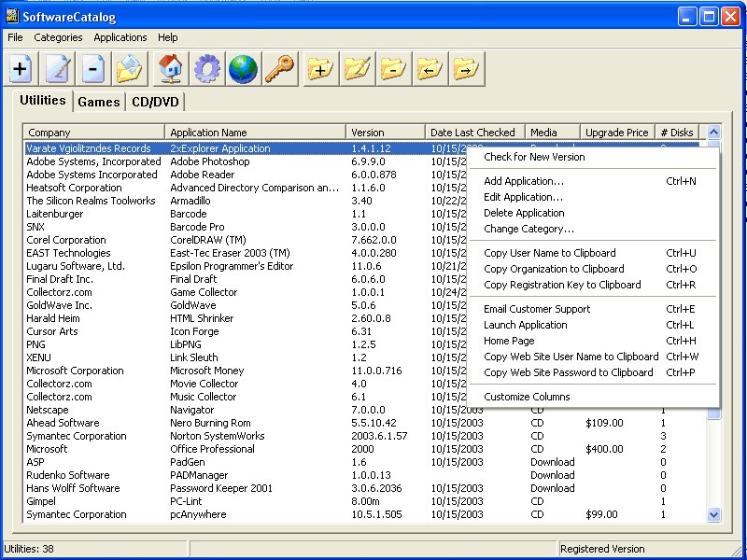747x560 pixels.
Task: Click the list scrollbar down arrow
Action: [x=713, y=514]
